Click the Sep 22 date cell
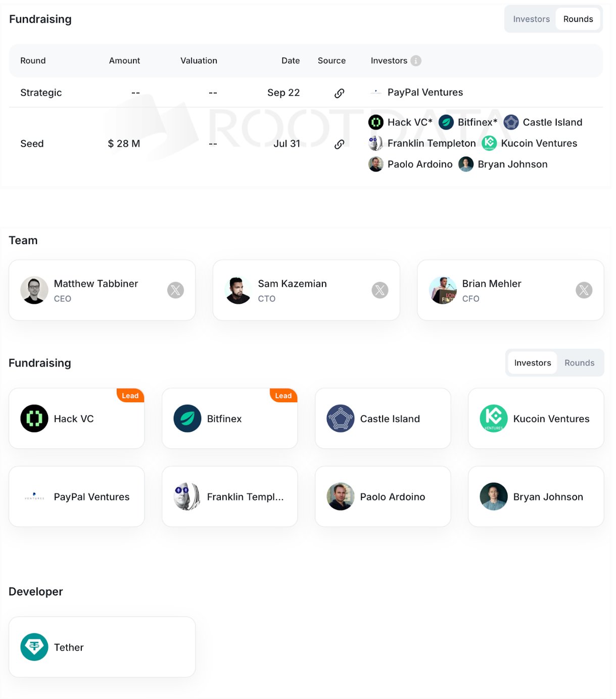 click(x=283, y=93)
